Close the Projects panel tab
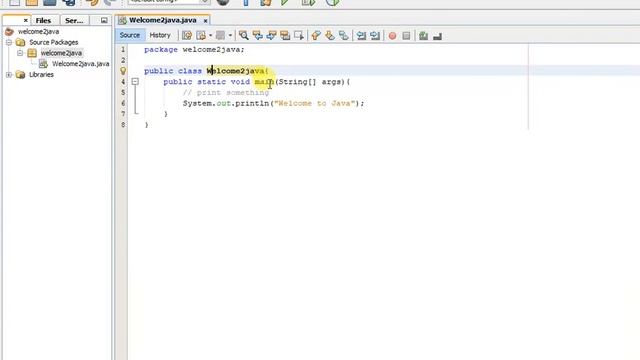 tap(25, 20)
